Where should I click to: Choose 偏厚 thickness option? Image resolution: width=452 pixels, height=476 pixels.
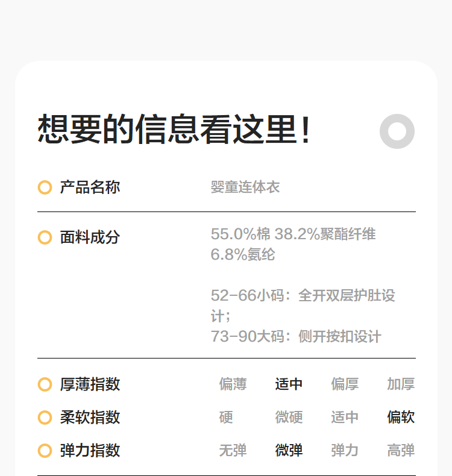pyautogui.click(x=345, y=384)
